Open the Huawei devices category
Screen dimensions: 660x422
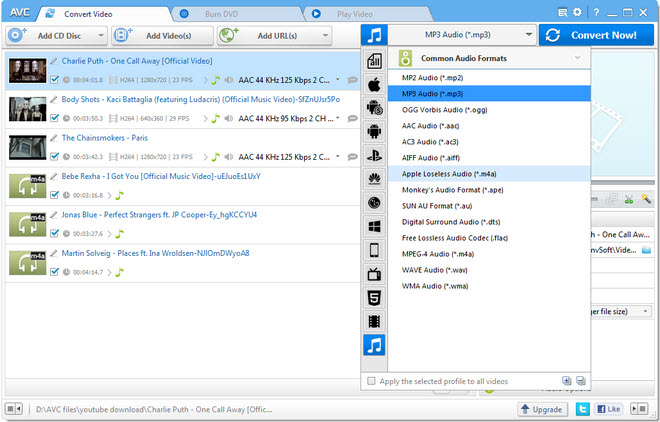coord(374,179)
